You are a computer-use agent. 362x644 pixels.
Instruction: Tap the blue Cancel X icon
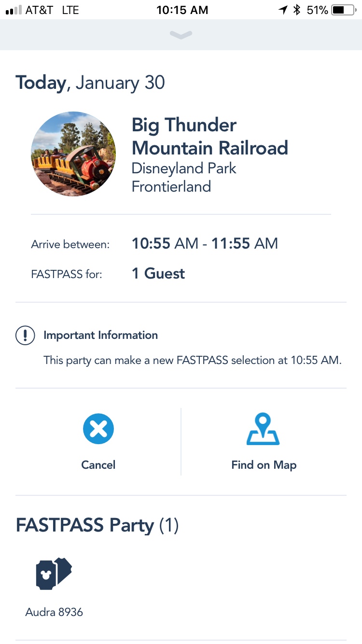point(98,429)
